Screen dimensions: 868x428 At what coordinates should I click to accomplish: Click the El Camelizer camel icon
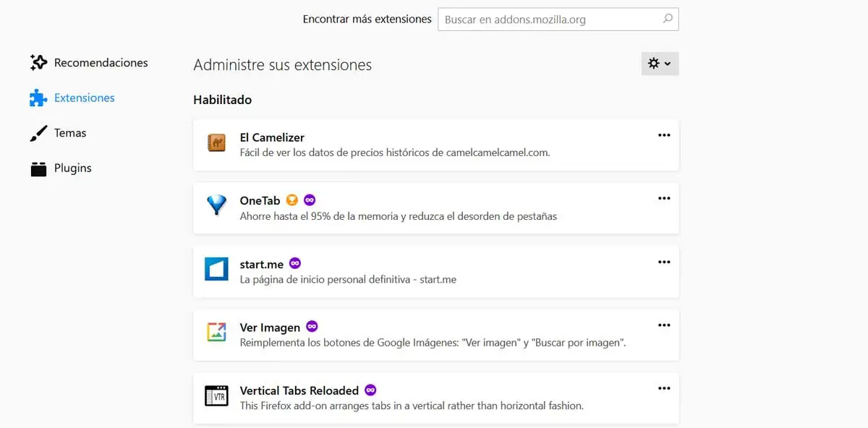[x=216, y=143]
